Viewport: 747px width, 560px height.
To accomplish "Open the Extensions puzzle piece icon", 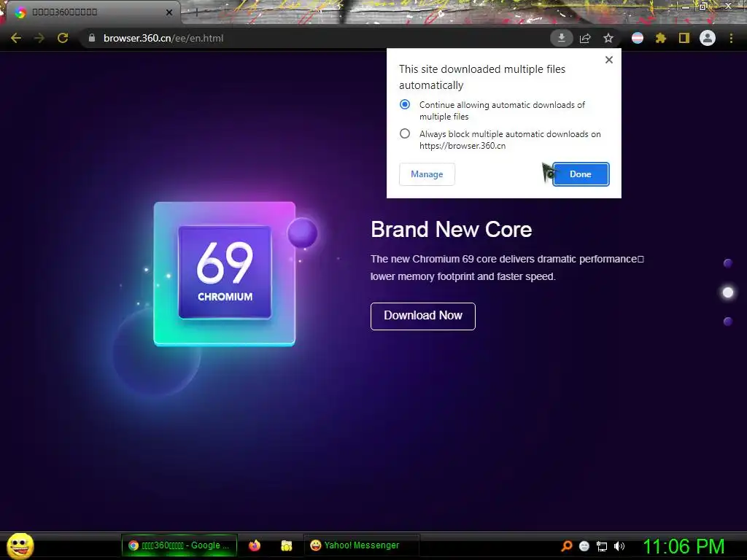I will [x=661, y=38].
